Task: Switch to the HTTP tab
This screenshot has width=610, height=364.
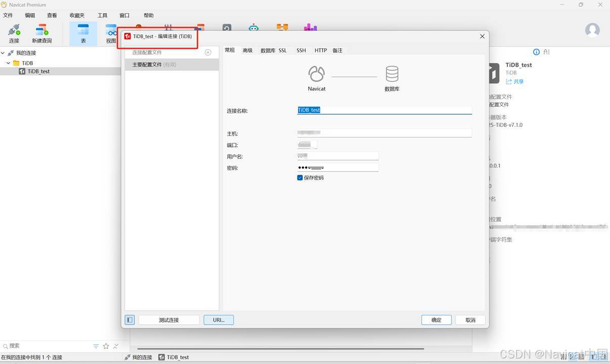Action: coord(320,51)
